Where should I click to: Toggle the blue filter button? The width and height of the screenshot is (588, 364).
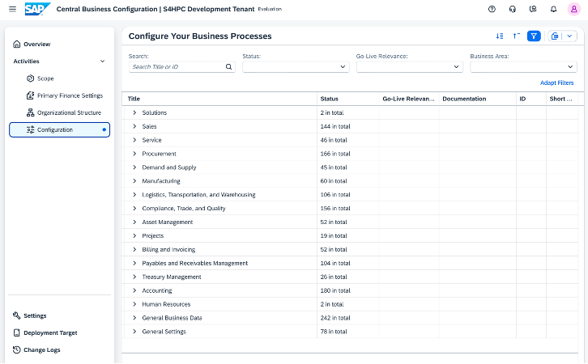[534, 36]
